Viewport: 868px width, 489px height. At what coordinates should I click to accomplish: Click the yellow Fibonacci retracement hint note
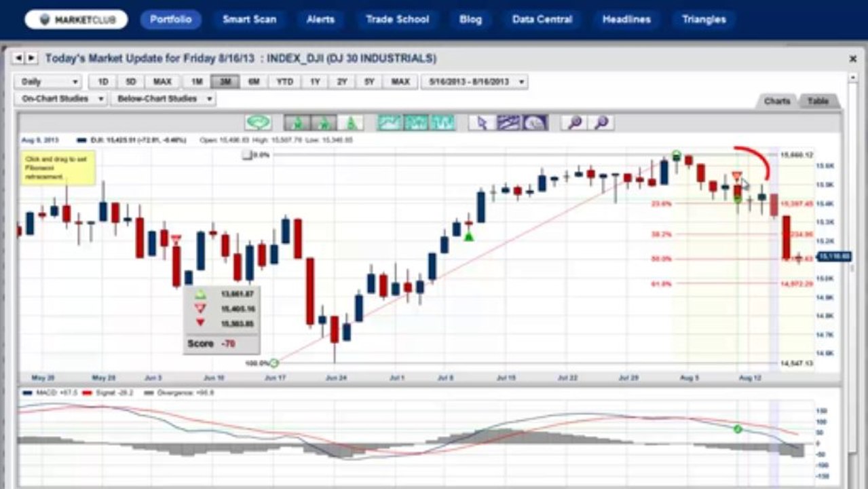click(x=59, y=168)
